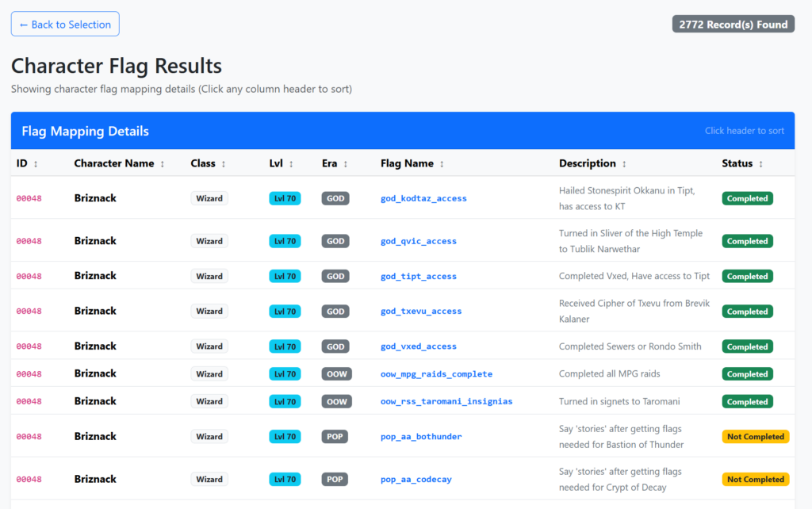Image resolution: width=812 pixels, height=509 pixels.
Task: Click Completed badge in oow_mpg_raids_complete row
Action: pos(747,374)
